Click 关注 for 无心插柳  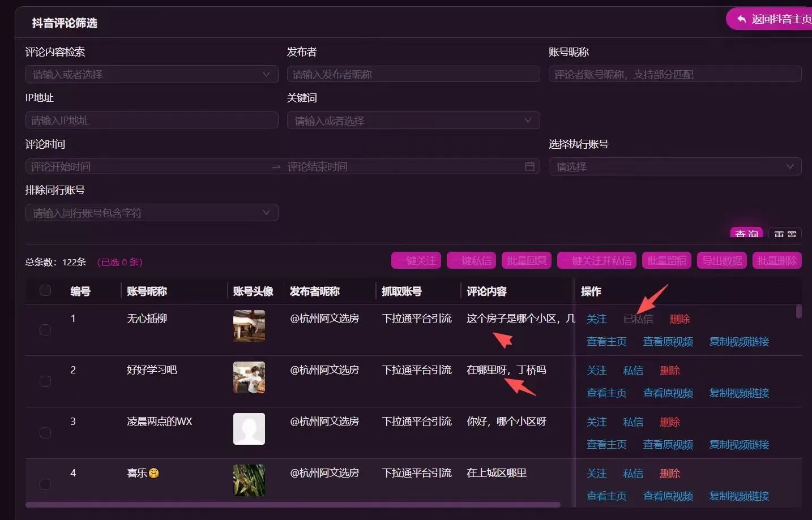tap(597, 319)
